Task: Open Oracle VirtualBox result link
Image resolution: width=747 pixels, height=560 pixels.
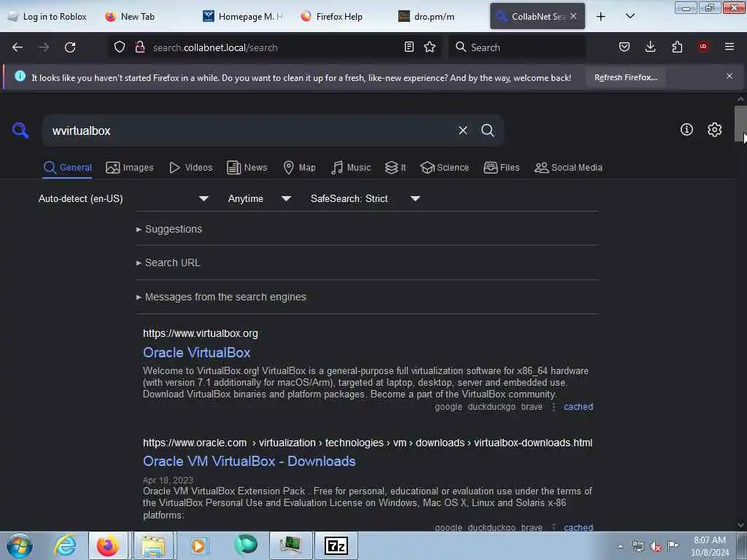Action: pyautogui.click(x=197, y=353)
